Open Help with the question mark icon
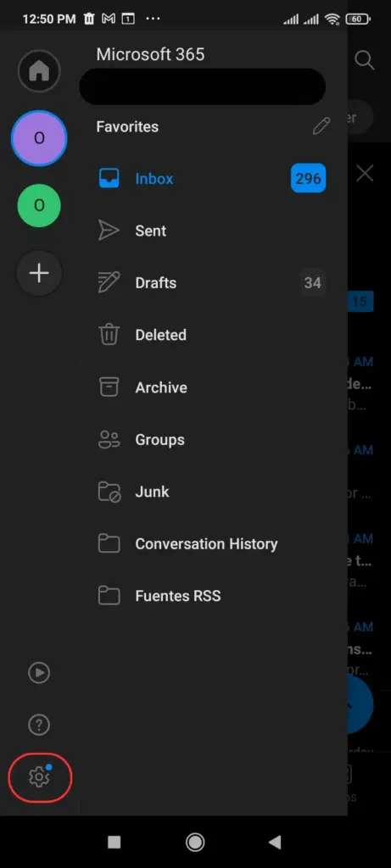Image resolution: width=391 pixels, height=868 pixels. tap(39, 724)
